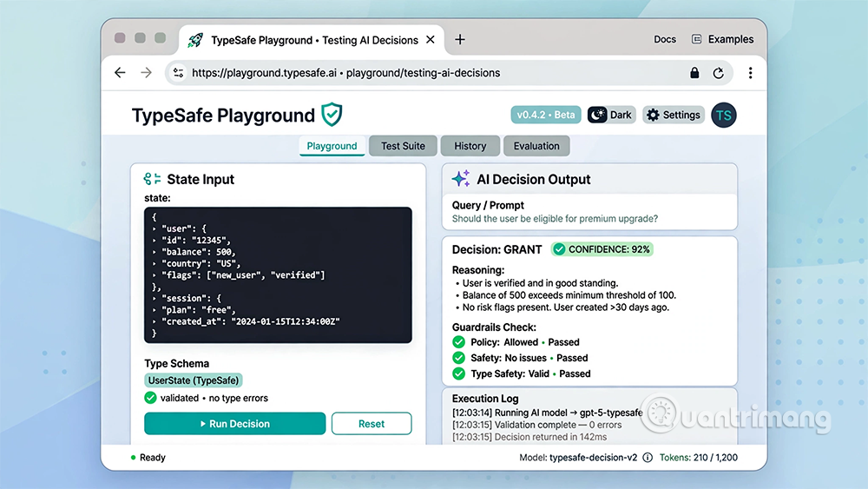
Task: Click "Model: typesafe-decision-v2" status text
Action: (x=578, y=458)
